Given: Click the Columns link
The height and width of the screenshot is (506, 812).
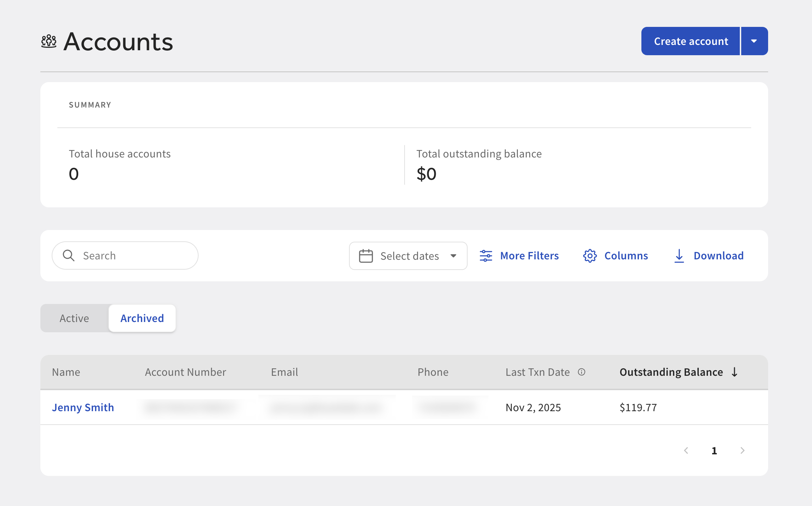Looking at the screenshot, I should 626,255.
